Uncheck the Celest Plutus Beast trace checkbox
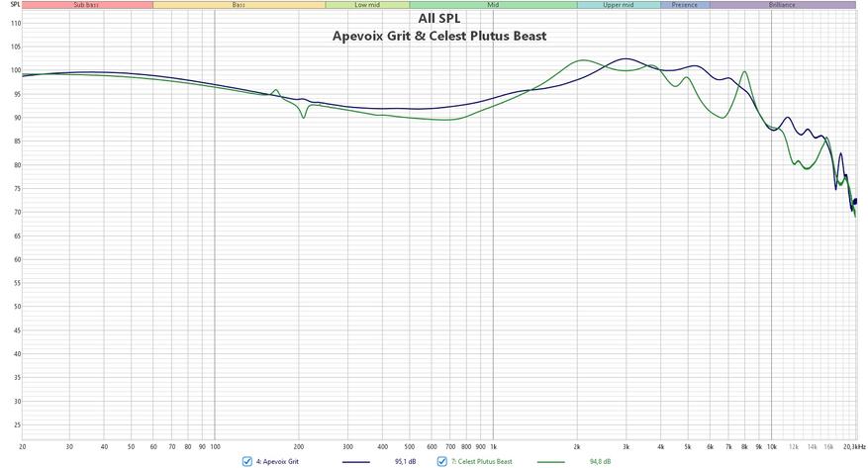 (x=441, y=461)
